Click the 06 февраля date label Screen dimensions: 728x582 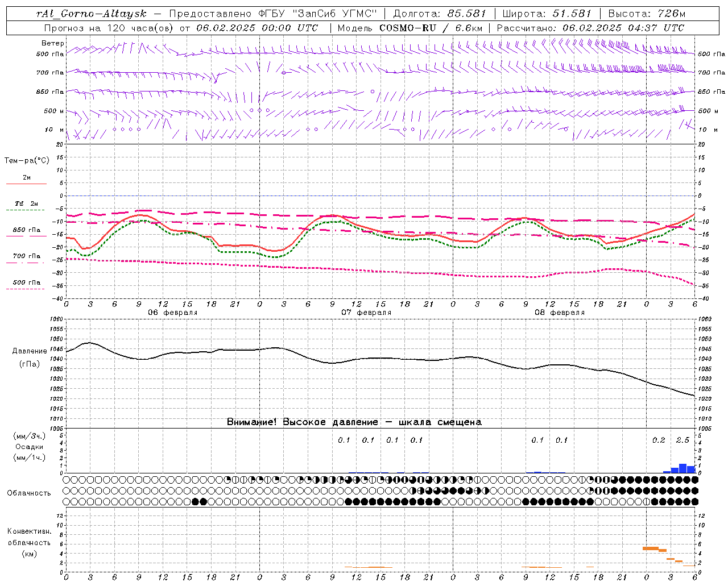point(173,313)
